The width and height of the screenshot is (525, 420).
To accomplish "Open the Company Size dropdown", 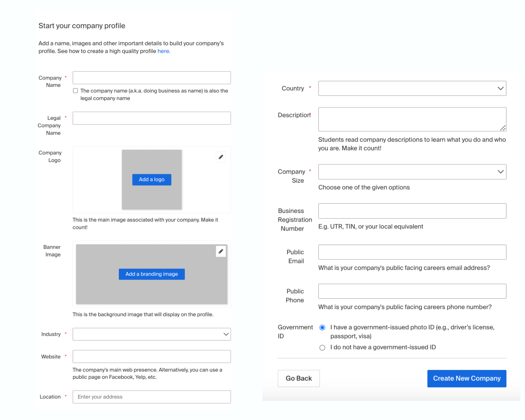I will [x=412, y=172].
